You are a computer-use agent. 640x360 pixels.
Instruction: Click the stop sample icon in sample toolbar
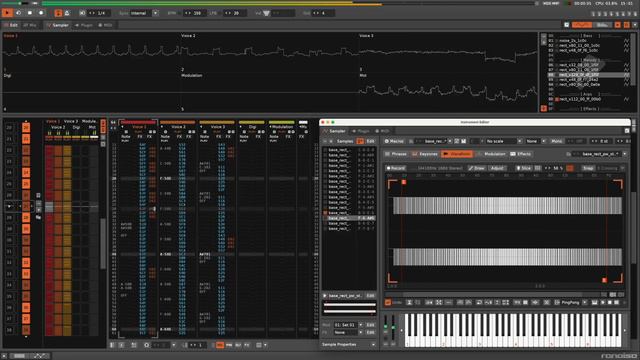pyautogui.click(x=610, y=302)
